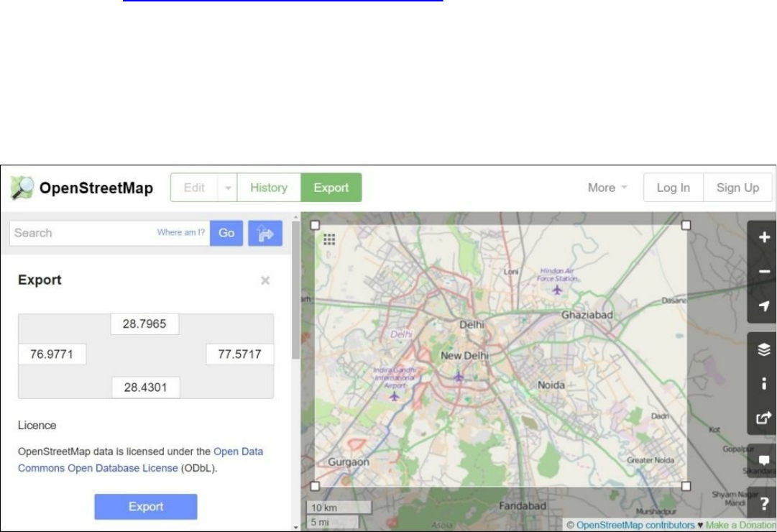The width and height of the screenshot is (777, 532).
Task: Click the 10 km scale bar
Action: (339, 508)
